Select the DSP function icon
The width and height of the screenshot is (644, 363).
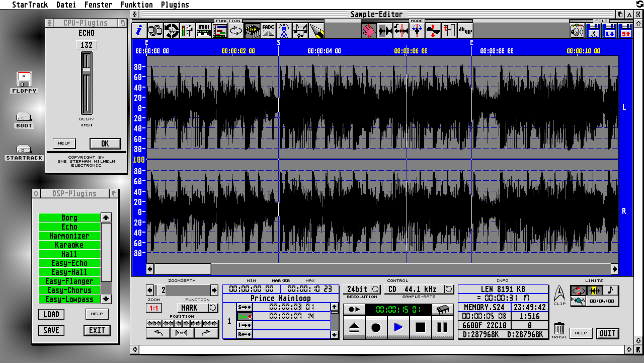click(x=252, y=31)
